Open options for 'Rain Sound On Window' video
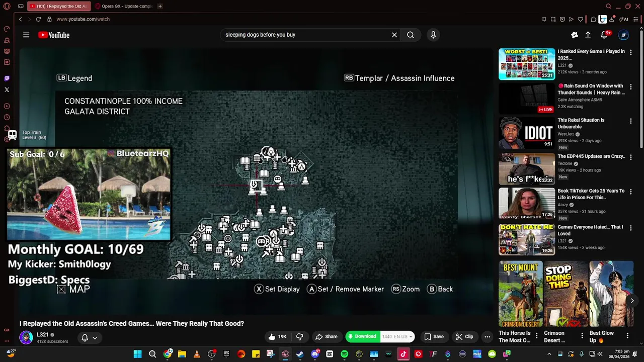Image resolution: width=644 pixels, height=362 pixels. point(630,86)
